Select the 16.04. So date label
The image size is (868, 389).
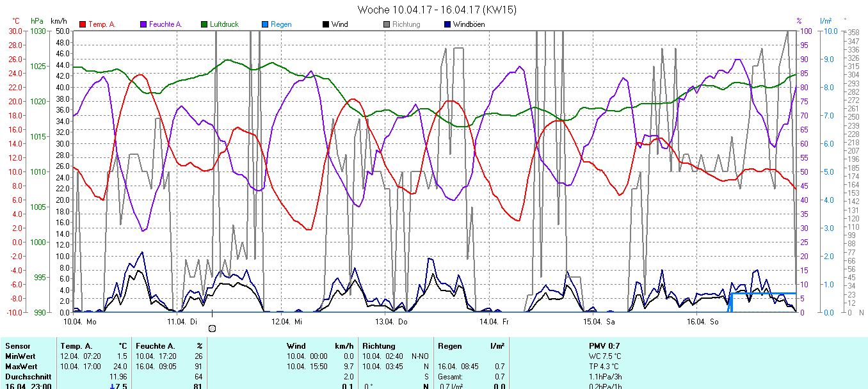point(702,321)
